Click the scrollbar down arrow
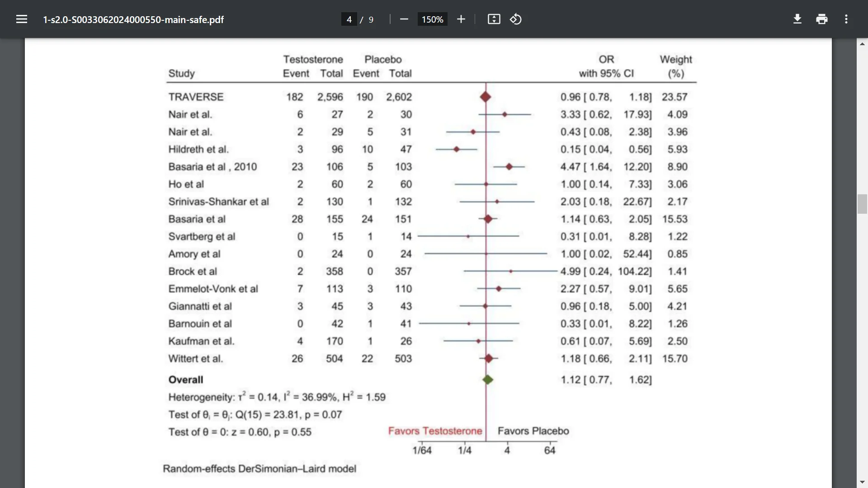Image resolution: width=868 pixels, height=488 pixels. click(x=862, y=483)
